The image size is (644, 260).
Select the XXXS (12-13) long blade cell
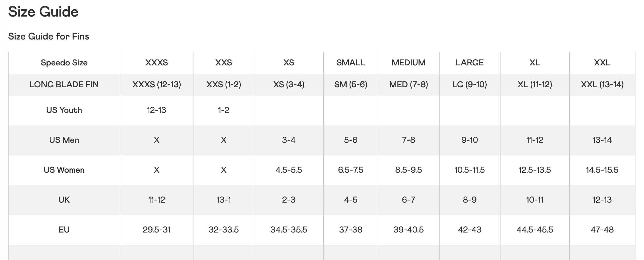pos(157,85)
